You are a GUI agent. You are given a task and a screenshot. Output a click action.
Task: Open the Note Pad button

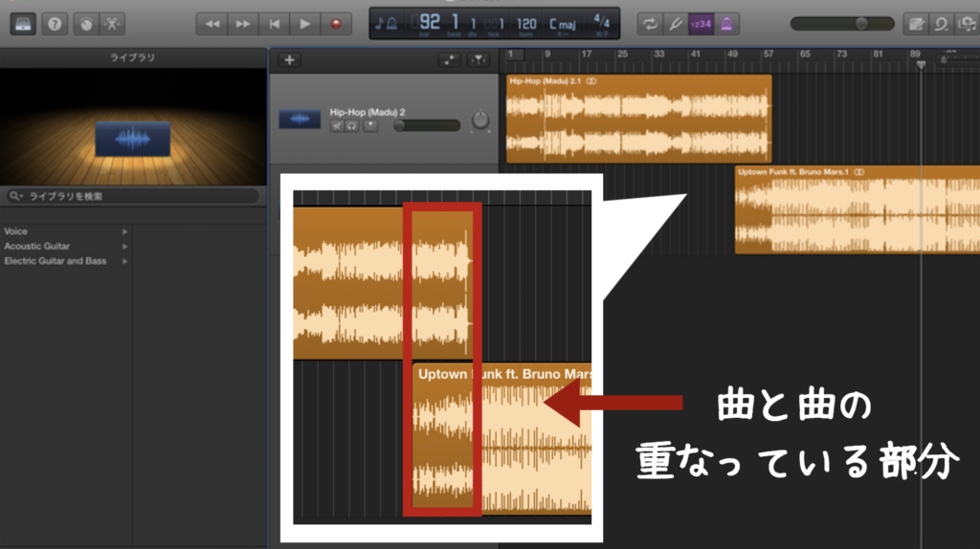click(916, 24)
